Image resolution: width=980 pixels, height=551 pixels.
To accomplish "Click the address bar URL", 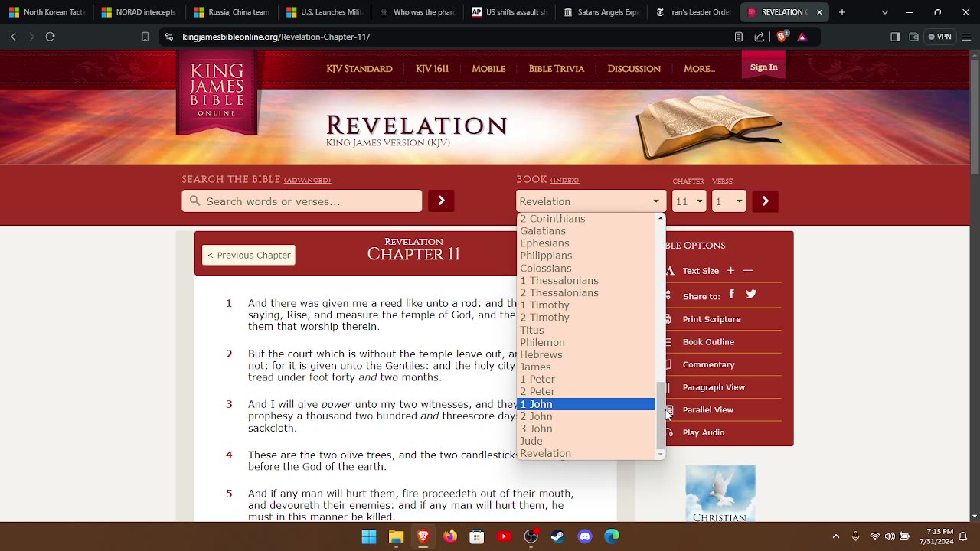I will [x=276, y=37].
